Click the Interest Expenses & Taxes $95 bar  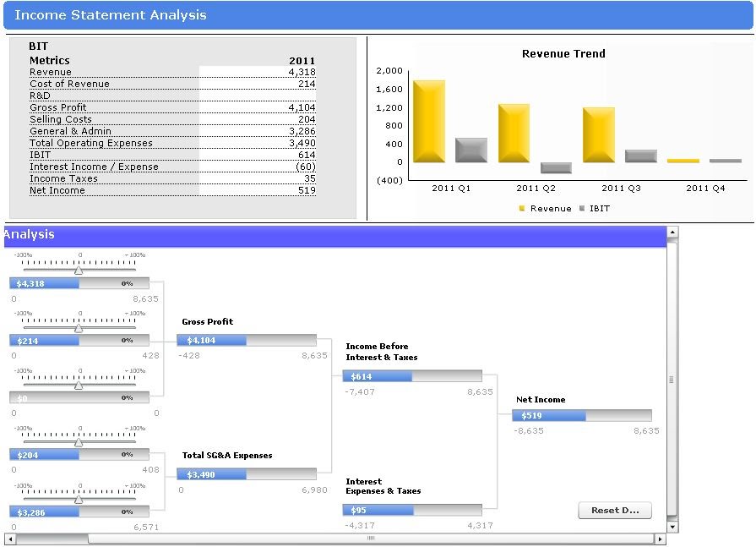click(412, 510)
